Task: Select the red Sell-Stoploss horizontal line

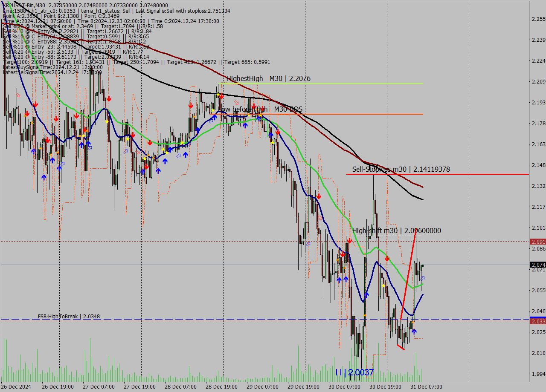Action: point(437,174)
